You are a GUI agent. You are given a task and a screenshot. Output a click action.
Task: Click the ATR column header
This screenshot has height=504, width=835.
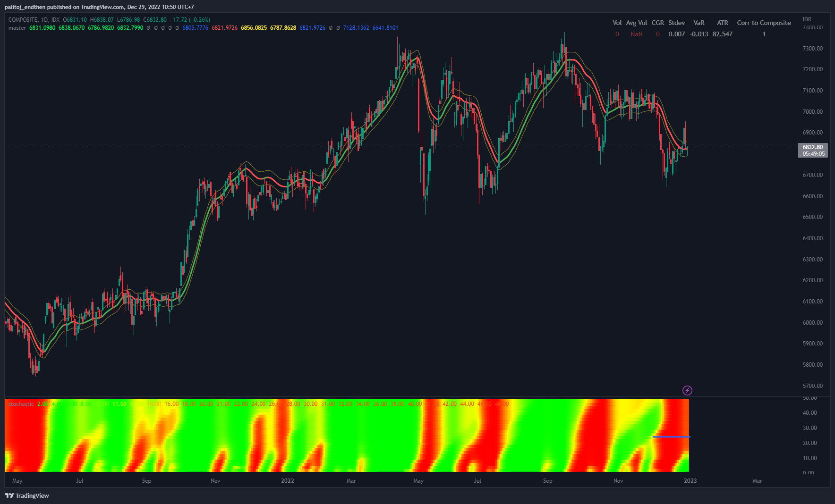tap(722, 23)
